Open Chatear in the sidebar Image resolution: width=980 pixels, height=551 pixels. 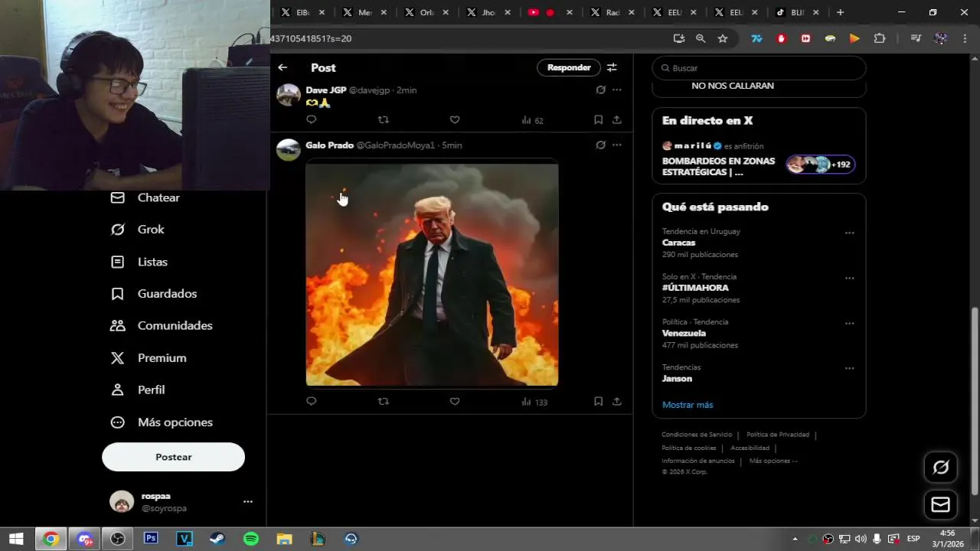(145, 197)
